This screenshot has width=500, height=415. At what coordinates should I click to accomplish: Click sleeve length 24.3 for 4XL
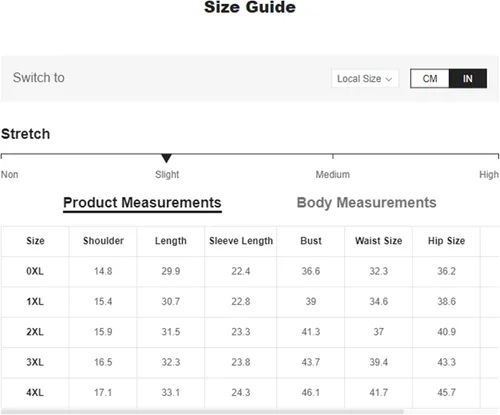click(x=241, y=392)
